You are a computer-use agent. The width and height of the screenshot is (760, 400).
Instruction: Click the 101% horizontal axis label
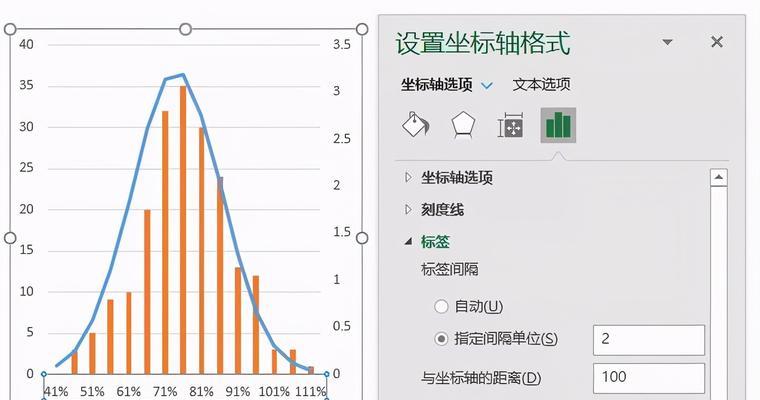274,391
